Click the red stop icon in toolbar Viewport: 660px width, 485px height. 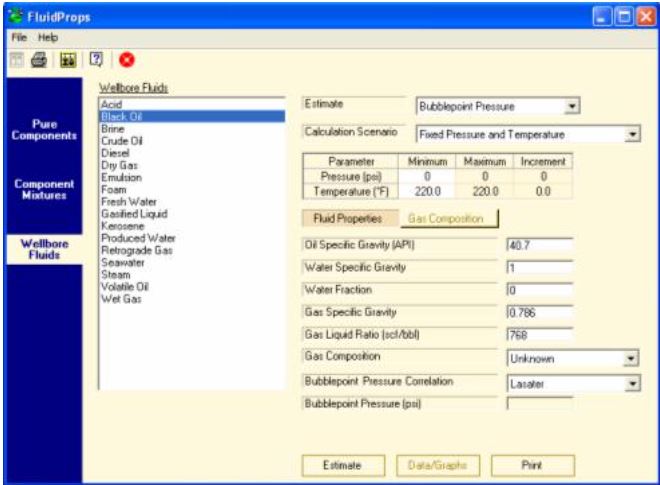(x=127, y=60)
